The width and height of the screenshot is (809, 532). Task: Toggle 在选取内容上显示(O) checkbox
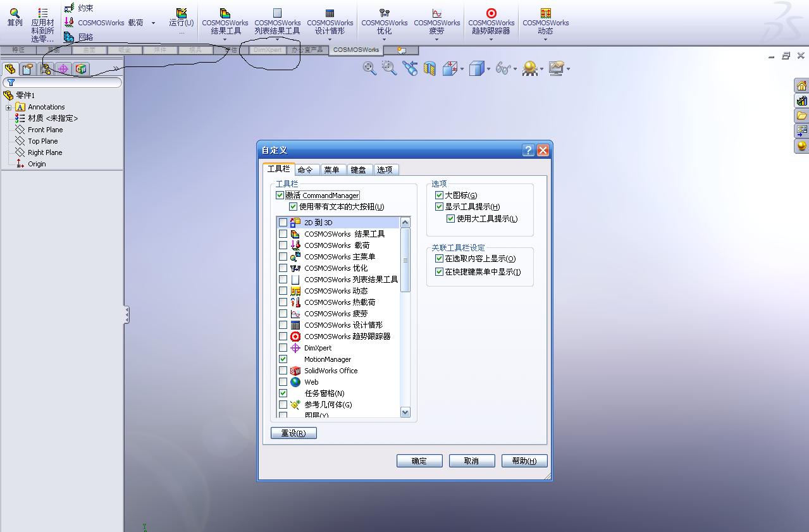tap(440, 259)
